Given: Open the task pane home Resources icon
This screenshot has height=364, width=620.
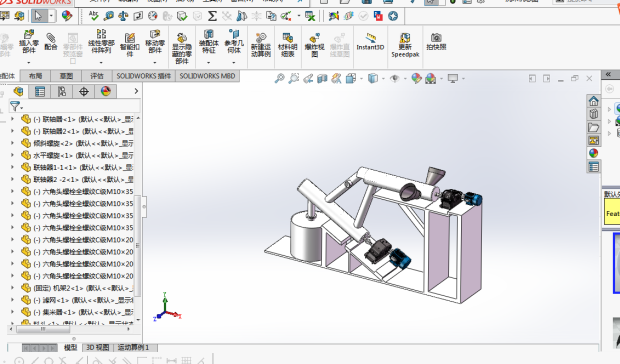Looking at the screenshot, I should pyautogui.click(x=593, y=101).
